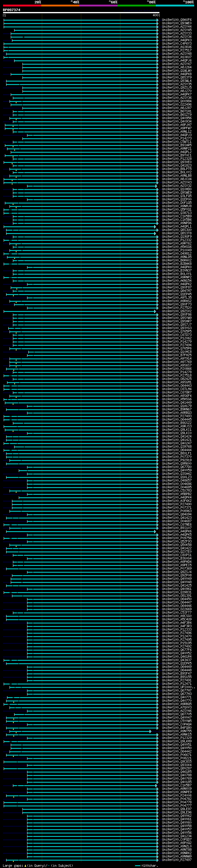
Task: Click the UniRef100_Q1WLW0 label
Action: (177, 71)
